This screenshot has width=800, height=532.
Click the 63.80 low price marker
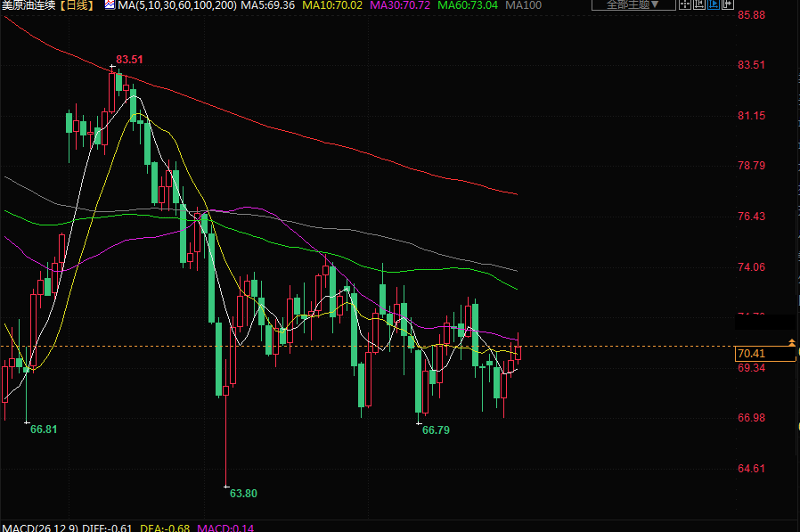[x=243, y=493]
